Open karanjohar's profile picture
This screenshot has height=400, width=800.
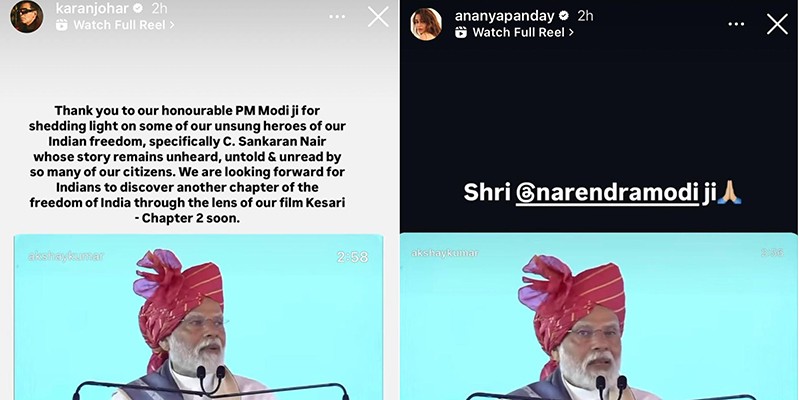click(26, 16)
